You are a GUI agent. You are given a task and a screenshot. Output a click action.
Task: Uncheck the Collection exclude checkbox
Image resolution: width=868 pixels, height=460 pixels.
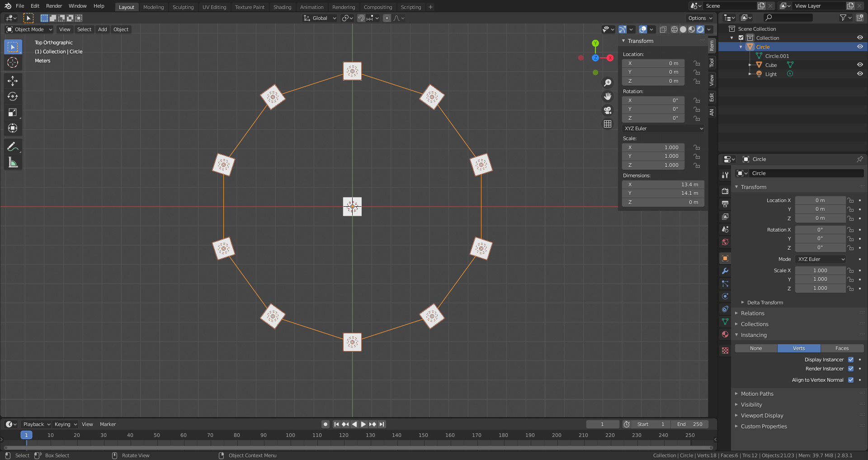pos(741,38)
